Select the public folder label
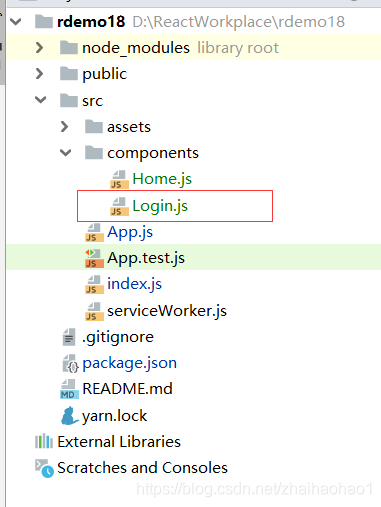The image size is (381, 507). pos(105,74)
